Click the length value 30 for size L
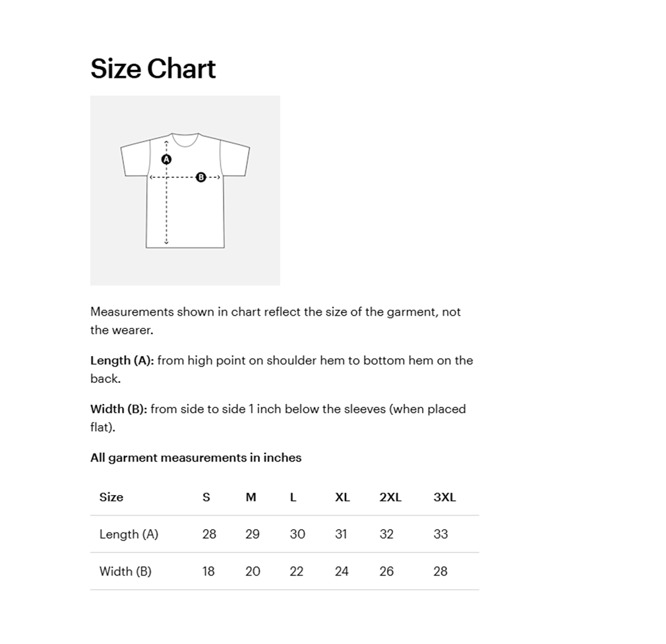 point(297,534)
